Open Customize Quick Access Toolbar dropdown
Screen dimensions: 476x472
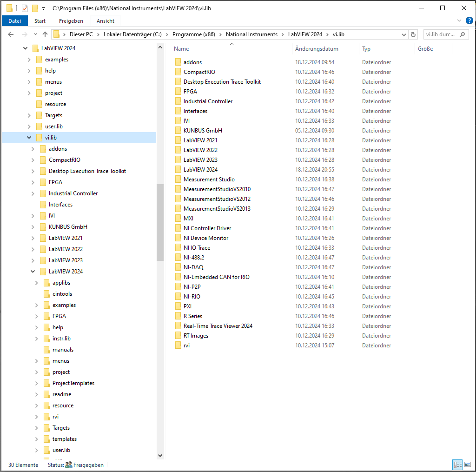[x=43, y=9]
